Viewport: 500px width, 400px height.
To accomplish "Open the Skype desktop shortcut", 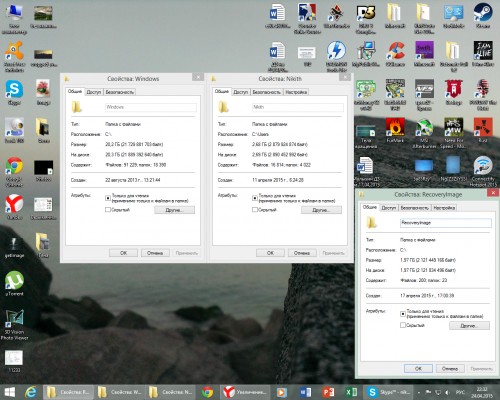I will point(14,92).
